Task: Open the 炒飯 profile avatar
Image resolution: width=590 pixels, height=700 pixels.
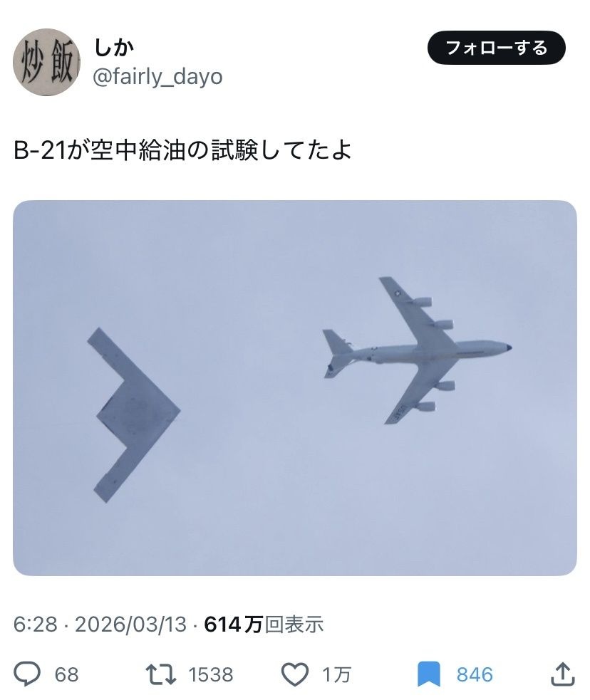Action: coord(46,62)
